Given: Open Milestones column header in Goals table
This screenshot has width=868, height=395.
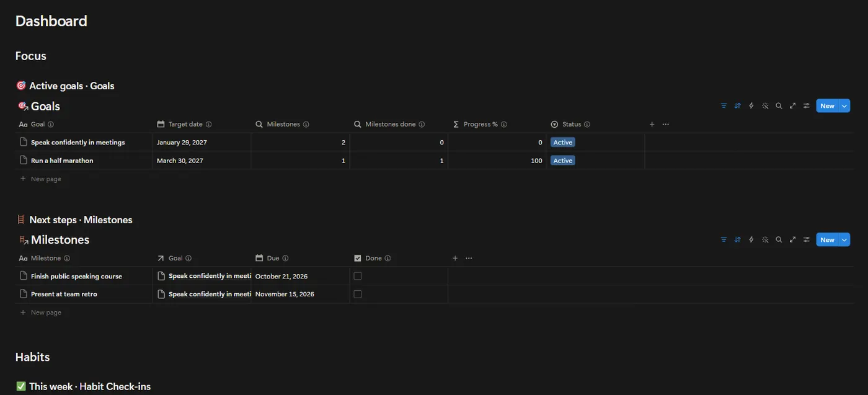Looking at the screenshot, I should tap(282, 125).
